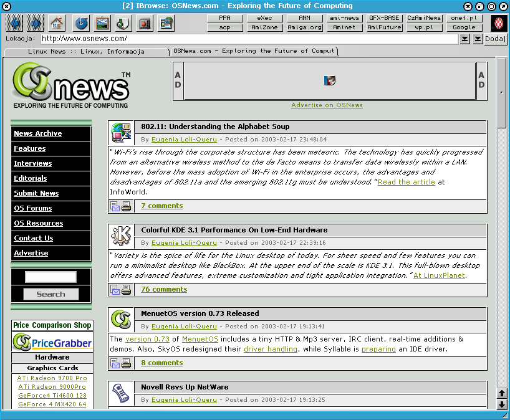The image size is (510, 420).
Task: Follow the Advertise on OSNews link
Action: (327, 105)
